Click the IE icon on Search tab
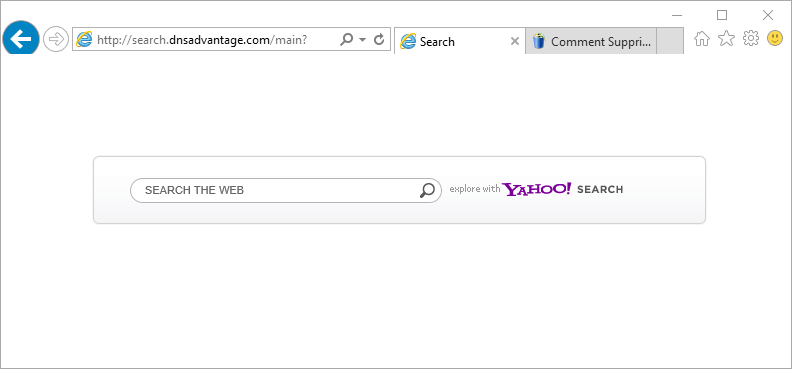 coord(408,41)
